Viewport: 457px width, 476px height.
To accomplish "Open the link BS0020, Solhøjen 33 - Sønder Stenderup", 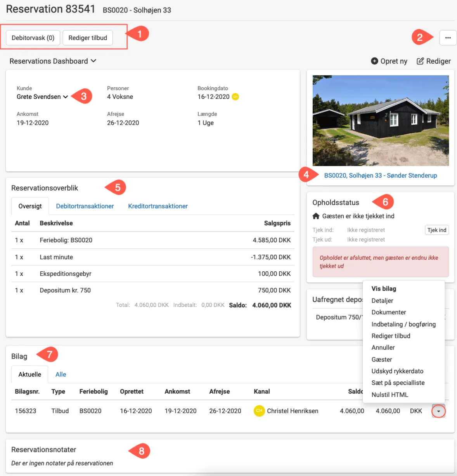I will click(x=381, y=176).
